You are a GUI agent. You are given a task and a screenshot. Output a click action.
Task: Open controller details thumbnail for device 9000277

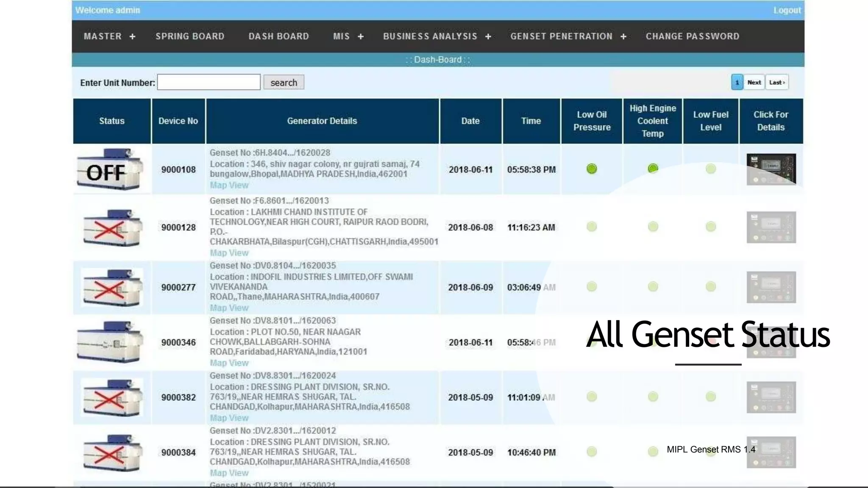pos(771,287)
